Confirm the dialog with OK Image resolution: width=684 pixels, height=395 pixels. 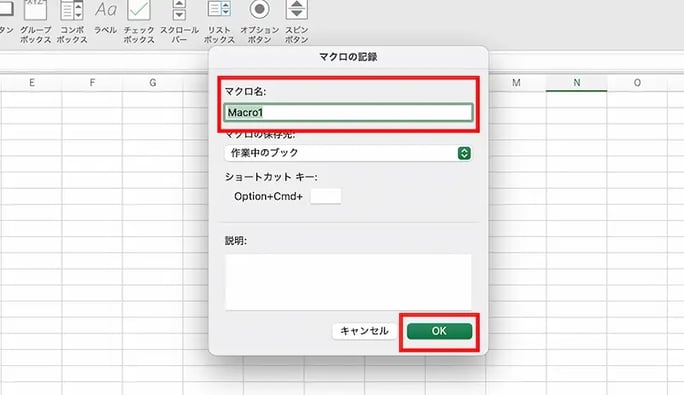click(439, 331)
